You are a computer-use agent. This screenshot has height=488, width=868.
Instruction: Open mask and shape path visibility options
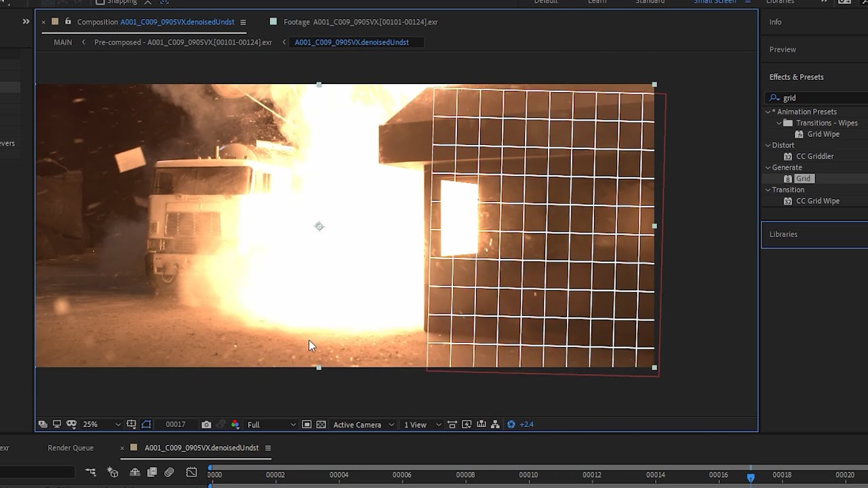pyautogui.click(x=71, y=424)
